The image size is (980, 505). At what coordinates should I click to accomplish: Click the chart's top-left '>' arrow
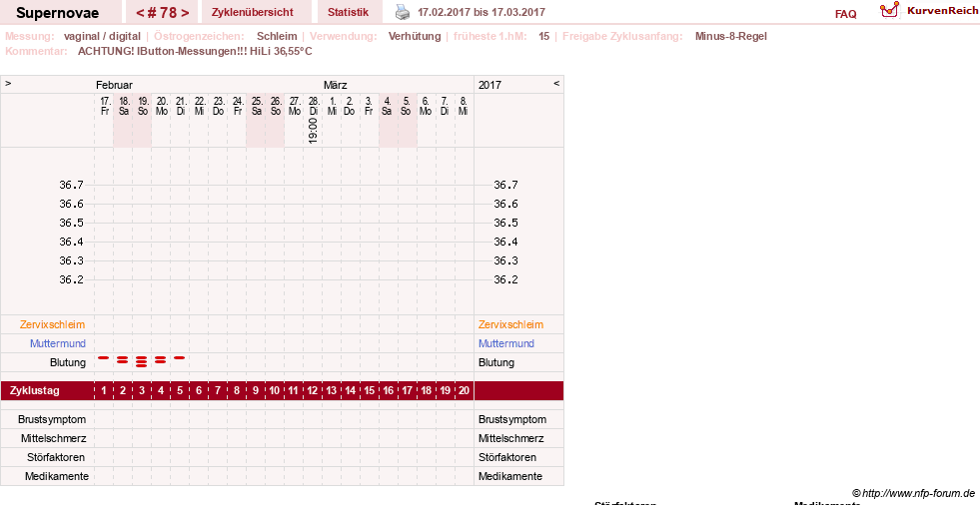point(8,83)
